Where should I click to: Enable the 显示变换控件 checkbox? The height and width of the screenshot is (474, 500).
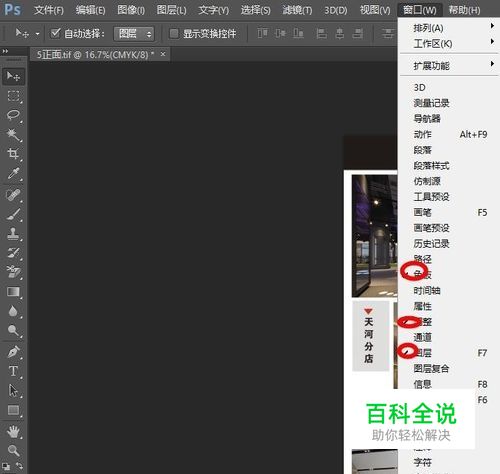pyautogui.click(x=174, y=33)
